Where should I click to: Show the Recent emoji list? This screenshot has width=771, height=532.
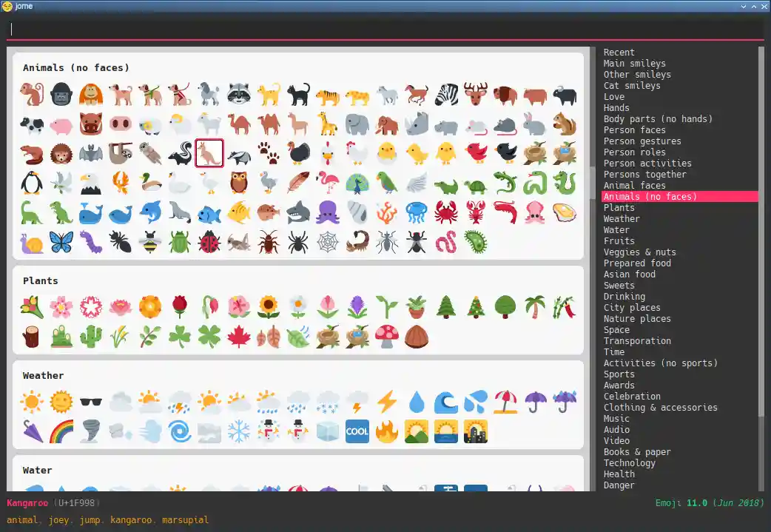619,53
